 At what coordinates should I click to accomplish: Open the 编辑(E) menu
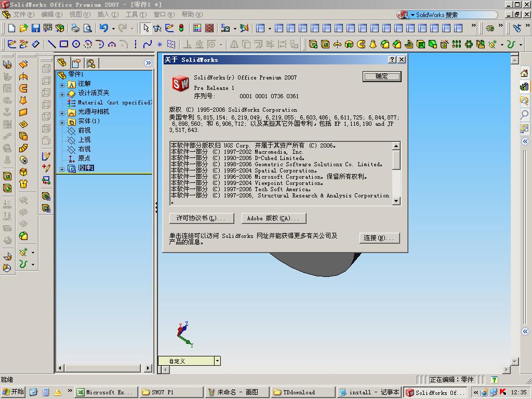(x=52, y=15)
